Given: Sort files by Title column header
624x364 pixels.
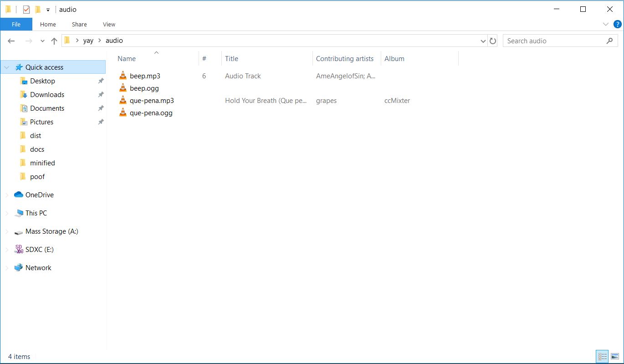Looking at the screenshot, I should pos(231,59).
